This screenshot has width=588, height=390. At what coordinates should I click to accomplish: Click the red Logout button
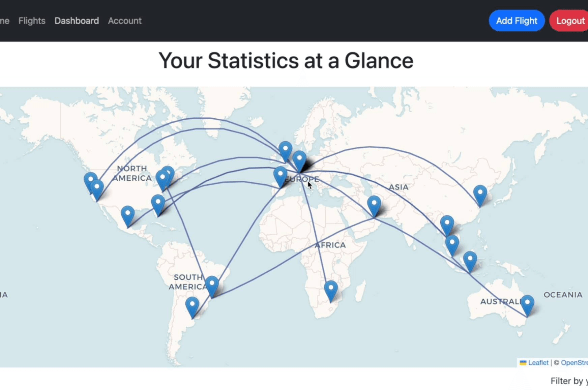click(570, 21)
